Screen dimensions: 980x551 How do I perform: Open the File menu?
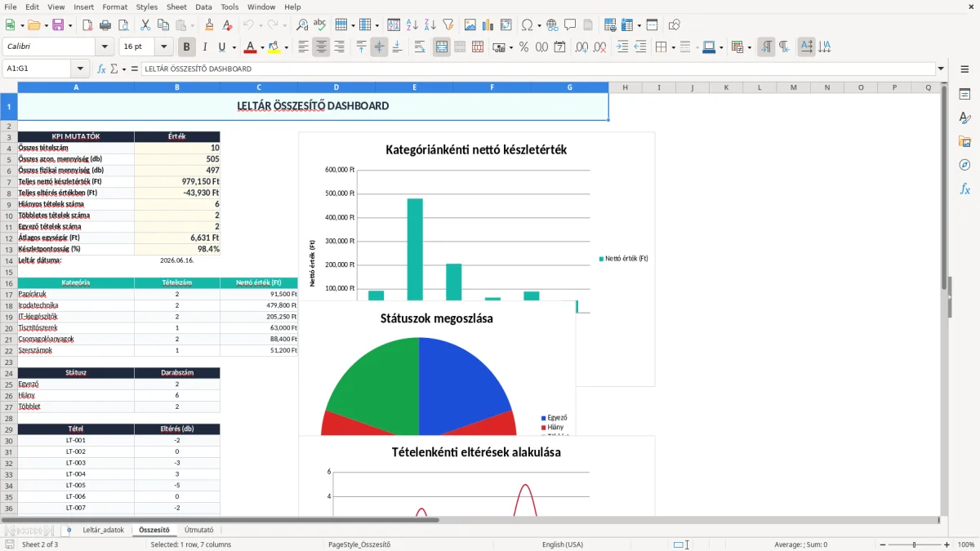[10, 7]
